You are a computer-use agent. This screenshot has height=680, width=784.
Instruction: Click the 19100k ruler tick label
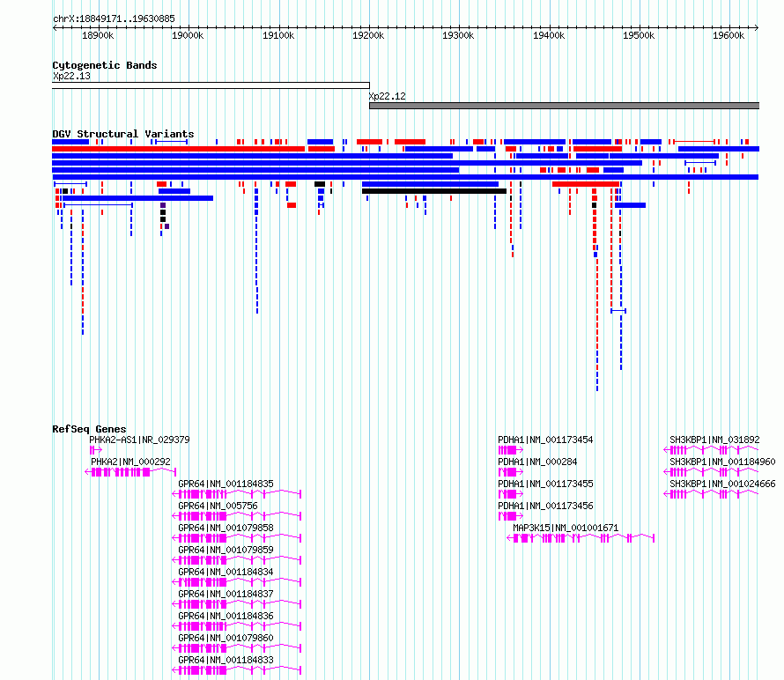[x=278, y=35]
